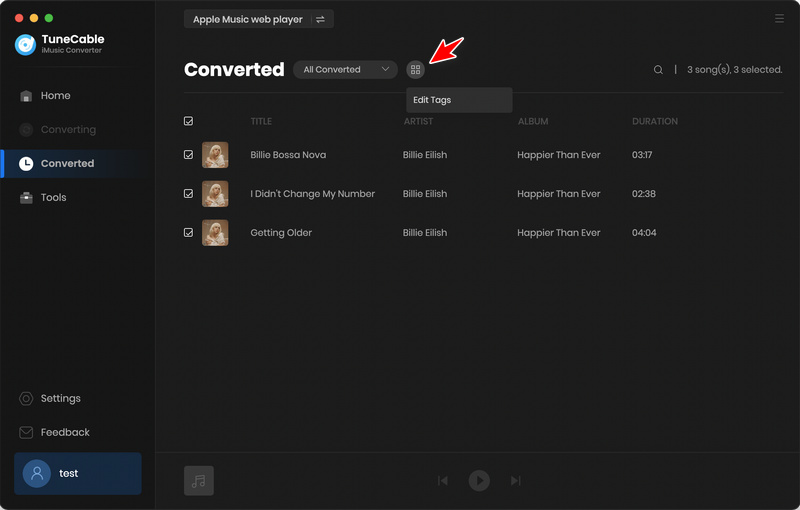This screenshot has width=800, height=510.
Task: Click the 3 song(s), 3 selected status text
Action: pyautogui.click(x=734, y=70)
